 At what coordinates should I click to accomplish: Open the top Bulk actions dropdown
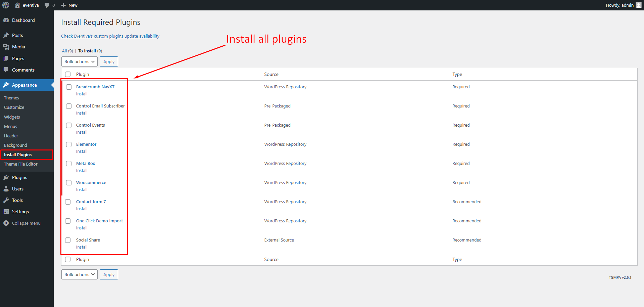click(80, 61)
